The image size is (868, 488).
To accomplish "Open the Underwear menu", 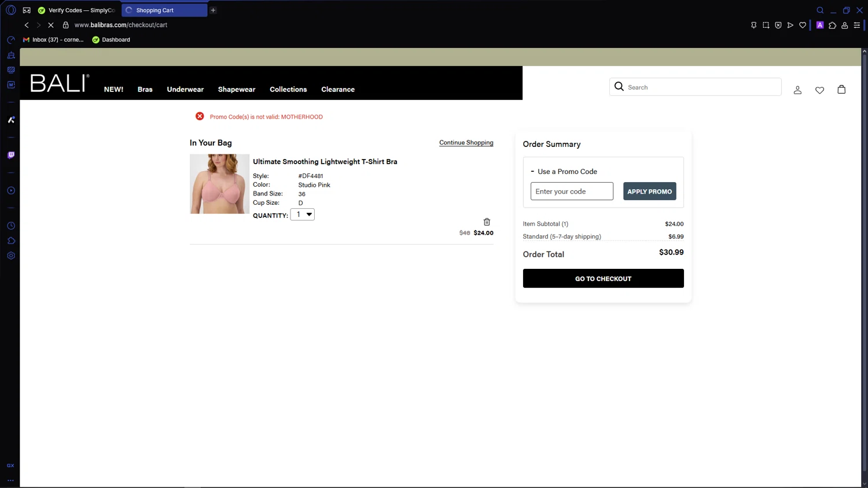I will 185,90.
